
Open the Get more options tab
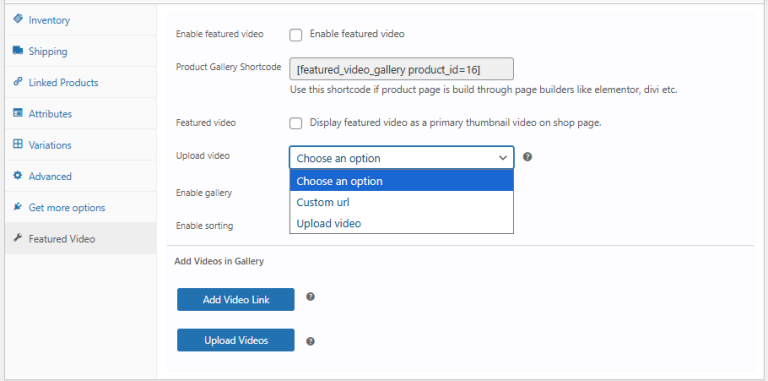81,208
